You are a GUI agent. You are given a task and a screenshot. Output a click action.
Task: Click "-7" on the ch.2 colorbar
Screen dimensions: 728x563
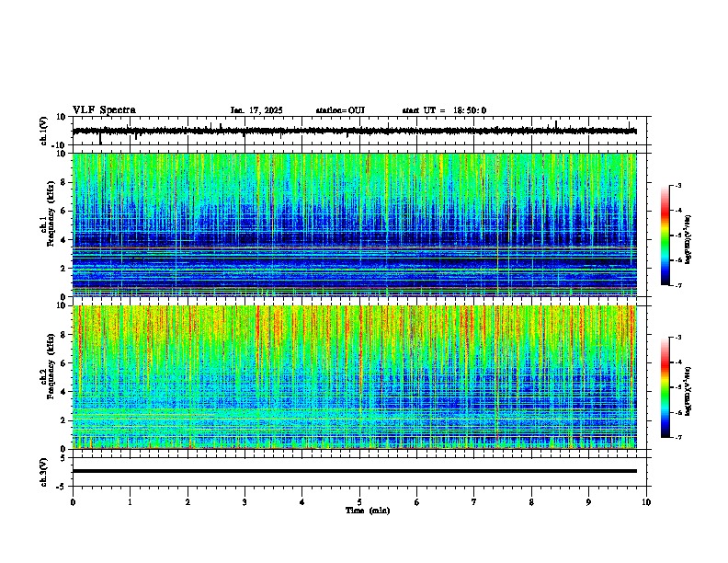(678, 438)
